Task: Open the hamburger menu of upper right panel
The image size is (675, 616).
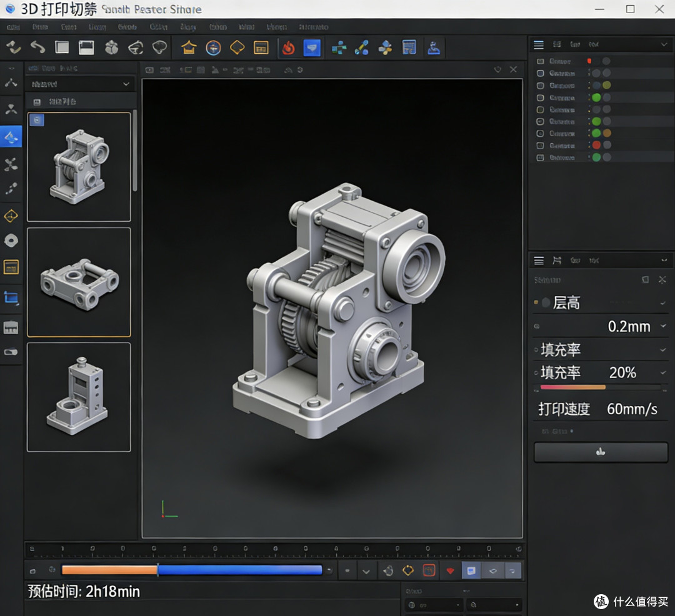Action: 539,44
